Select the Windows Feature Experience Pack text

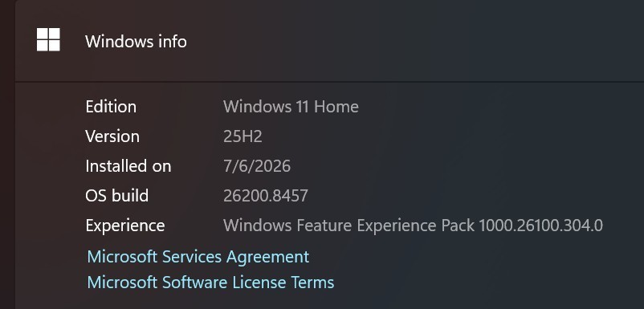click(x=349, y=226)
